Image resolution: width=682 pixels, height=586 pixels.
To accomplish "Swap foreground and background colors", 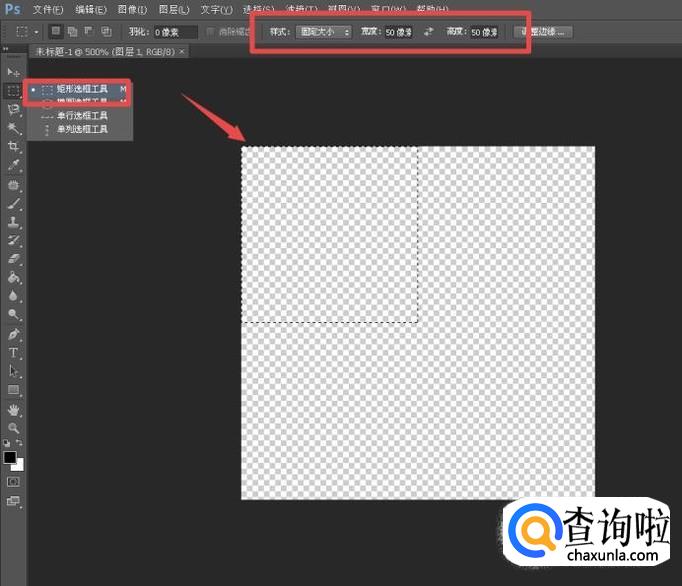I will click(20, 443).
